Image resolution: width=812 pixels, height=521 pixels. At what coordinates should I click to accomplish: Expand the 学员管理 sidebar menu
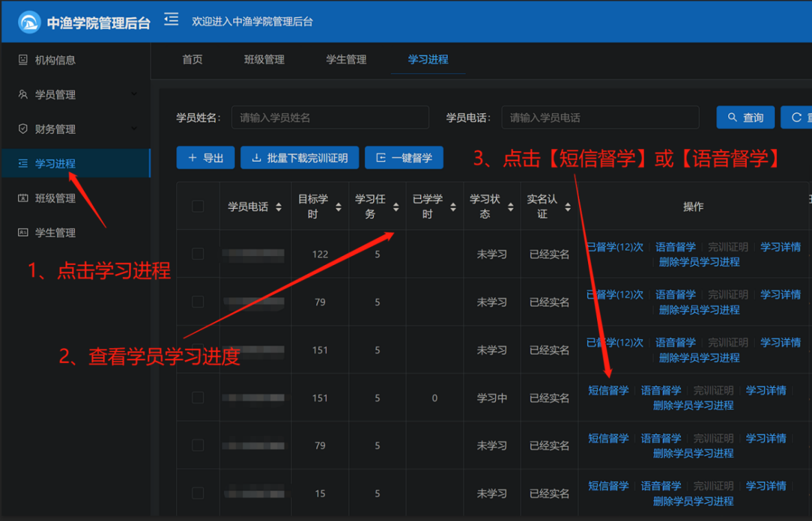point(134,94)
